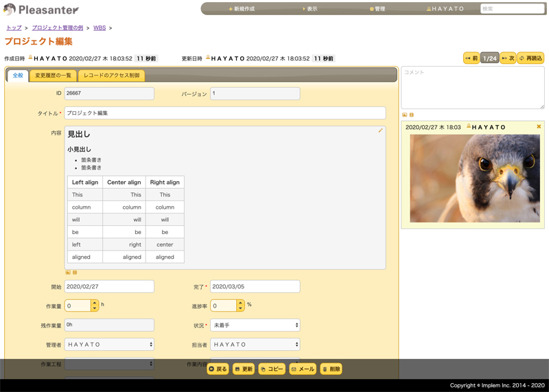Click the Center align table header

124,182
